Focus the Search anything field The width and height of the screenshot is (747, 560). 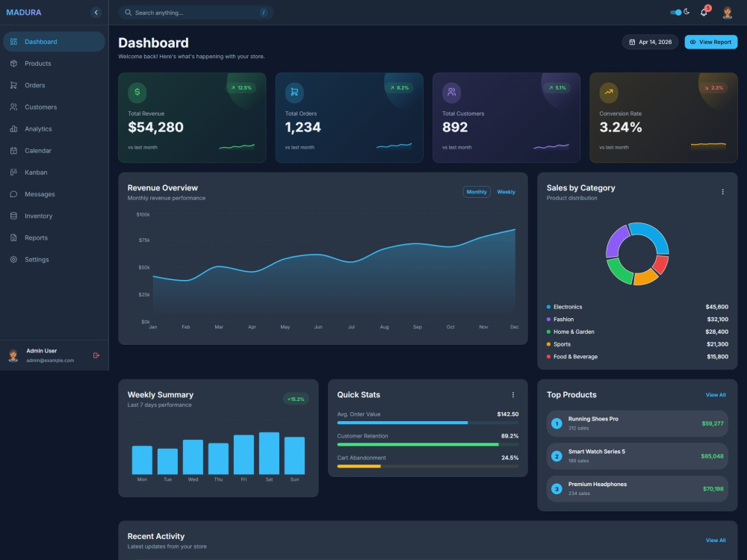(196, 13)
